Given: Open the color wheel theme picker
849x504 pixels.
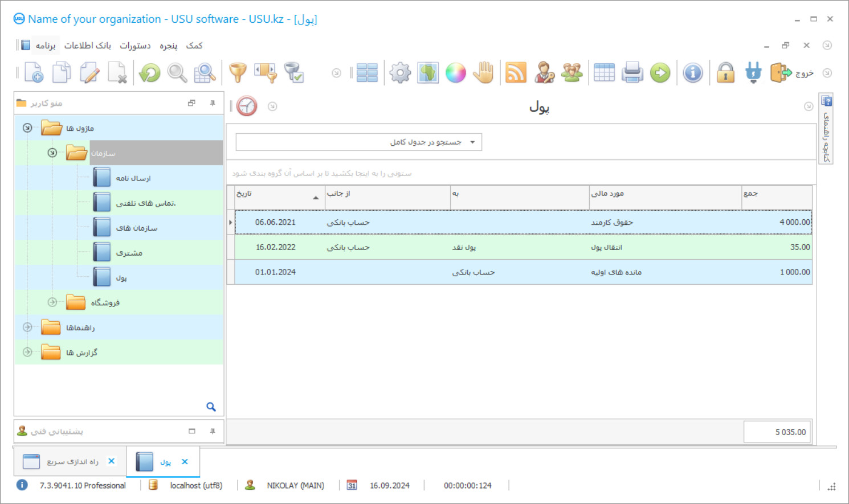Looking at the screenshot, I should pyautogui.click(x=455, y=72).
